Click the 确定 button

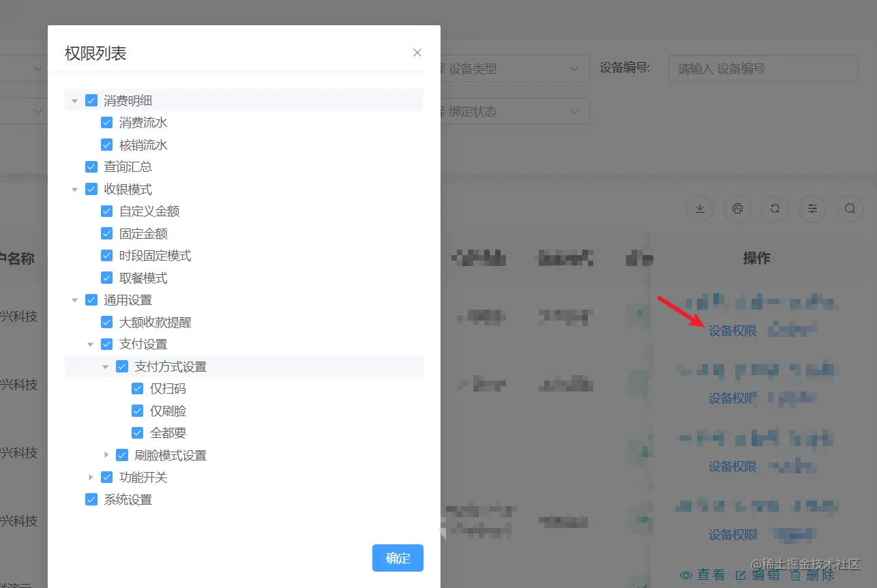[x=398, y=558]
